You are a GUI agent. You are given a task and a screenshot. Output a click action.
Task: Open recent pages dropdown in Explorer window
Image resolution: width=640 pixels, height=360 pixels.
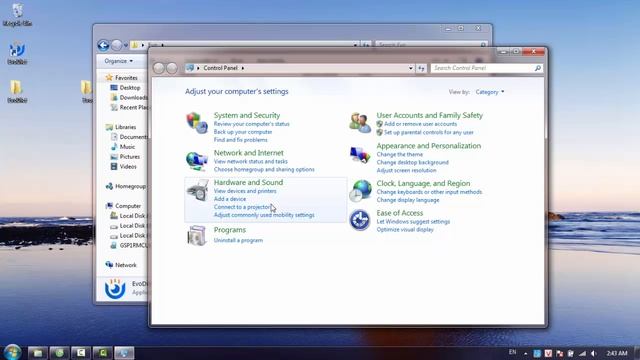pos(126,45)
